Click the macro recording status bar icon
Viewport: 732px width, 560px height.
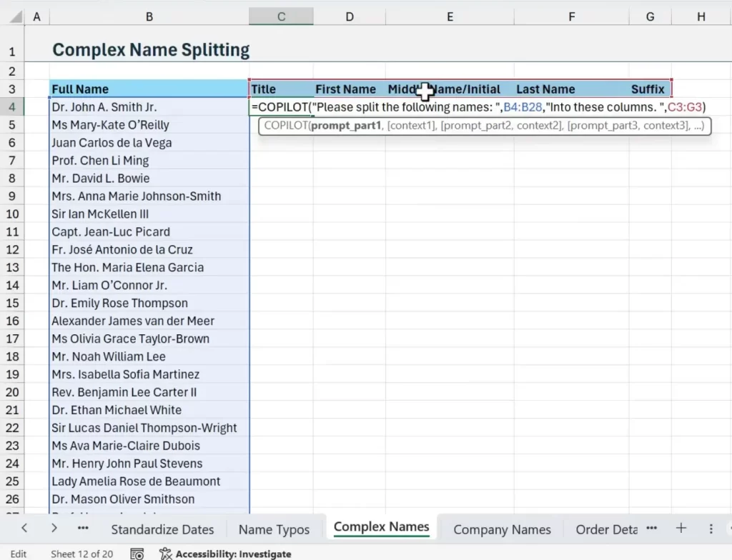[x=137, y=554]
